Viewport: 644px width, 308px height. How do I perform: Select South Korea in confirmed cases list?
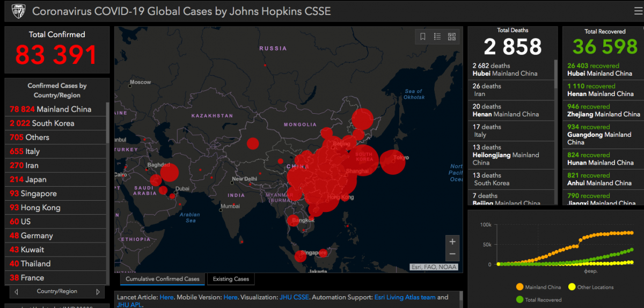[56, 123]
